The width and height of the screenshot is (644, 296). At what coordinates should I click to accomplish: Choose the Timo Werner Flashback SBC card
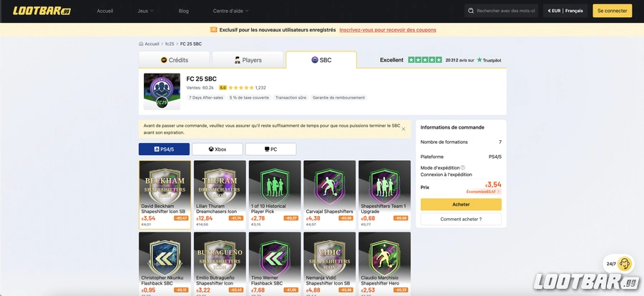[x=275, y=264]
